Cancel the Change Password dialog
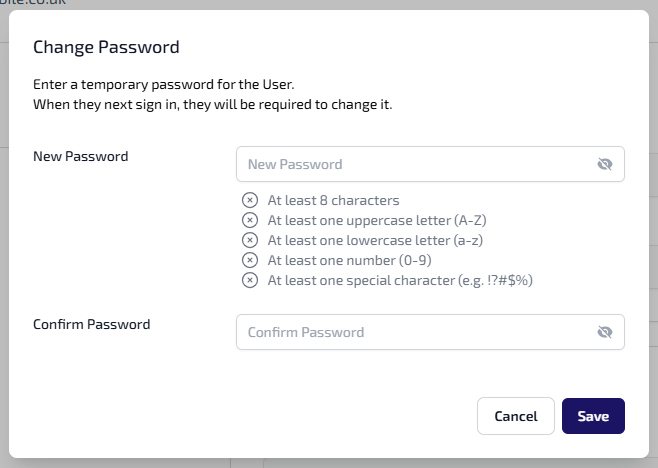The height and width of the screenshot is (468, 658). coord(516,416)
